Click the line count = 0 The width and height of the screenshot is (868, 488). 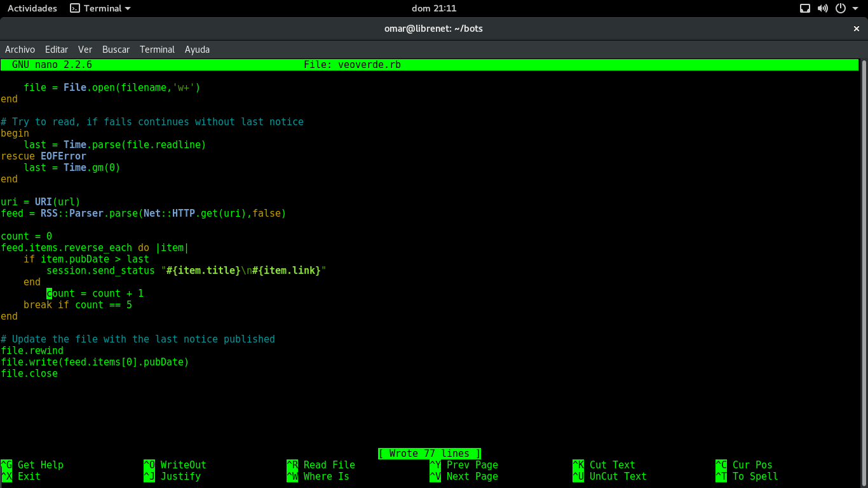pyautogui.click(x=27, y=236)
